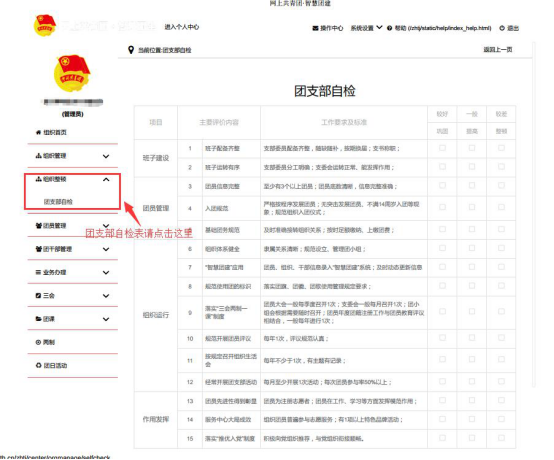Expand 团干部管理 menu chevron
This screenshot has height=460, width=554.
pyautogui.click(x=106, y=249)
